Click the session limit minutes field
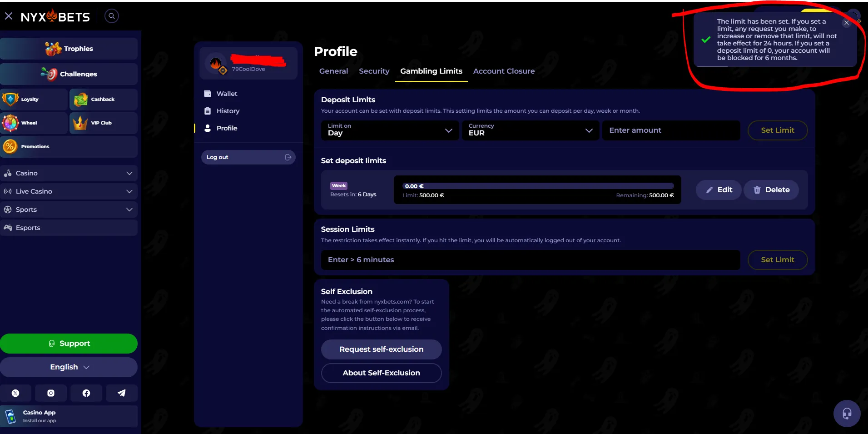This screenshot has width=868, height=434. tap(530, 260)
